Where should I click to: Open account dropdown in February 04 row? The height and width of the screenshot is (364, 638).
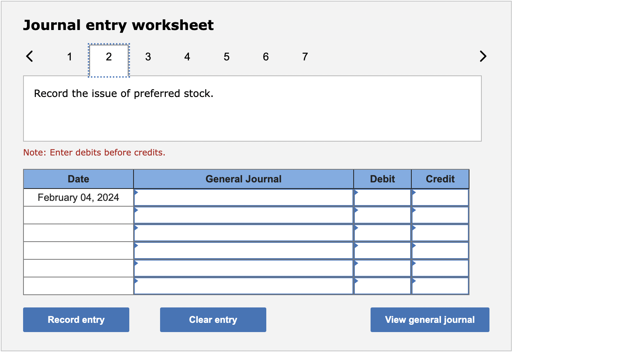tap(244, 197)
